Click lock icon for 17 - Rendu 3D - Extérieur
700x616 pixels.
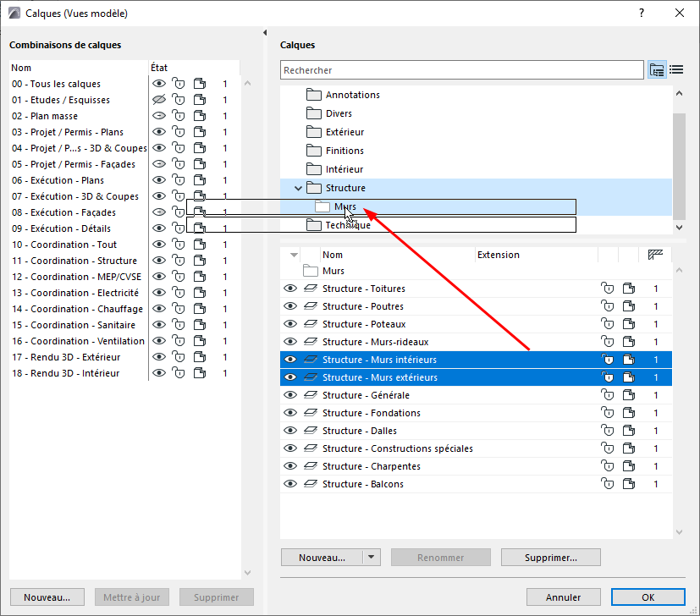(179, 357)
